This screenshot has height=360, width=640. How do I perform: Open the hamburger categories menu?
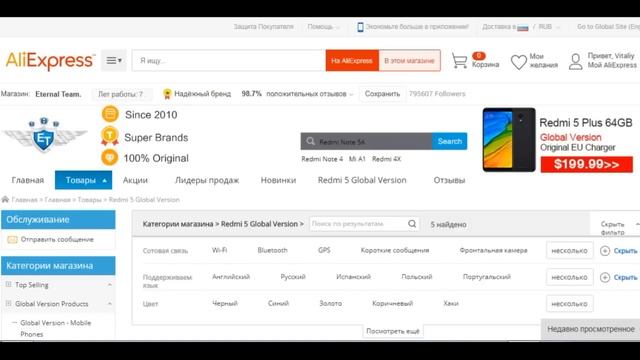(114, 60)
